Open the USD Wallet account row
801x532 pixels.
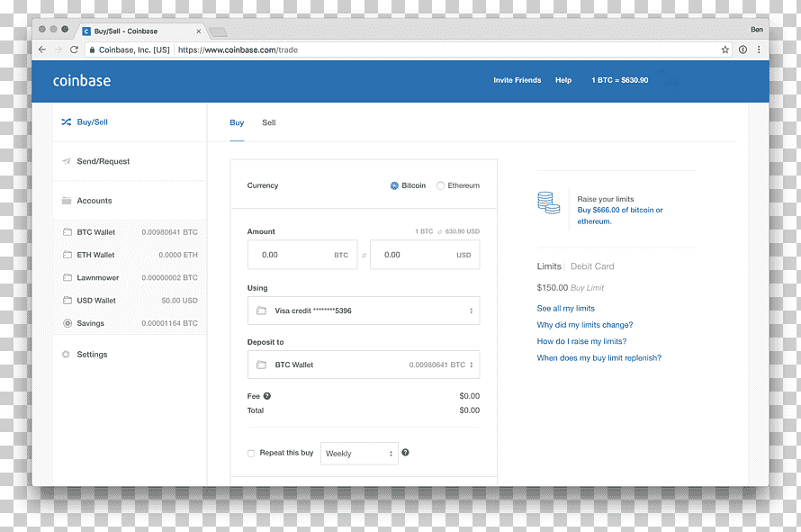pyautogui.click(x=130, y=301)
